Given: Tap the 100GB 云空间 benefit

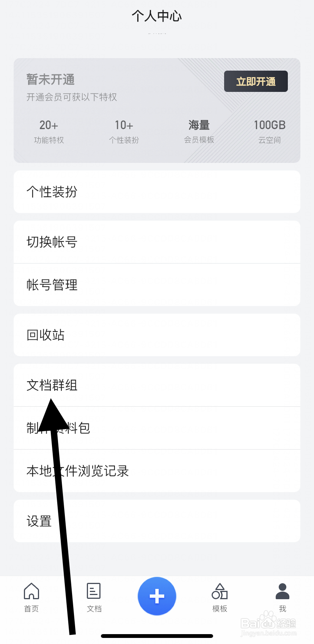Looking at the screenshot, I should coord(270,132).
